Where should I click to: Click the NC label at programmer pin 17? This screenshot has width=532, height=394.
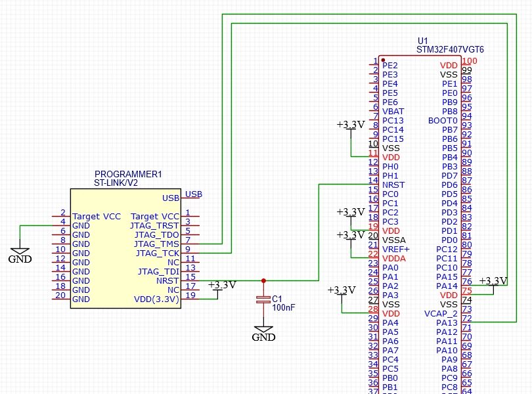(173, 290)
